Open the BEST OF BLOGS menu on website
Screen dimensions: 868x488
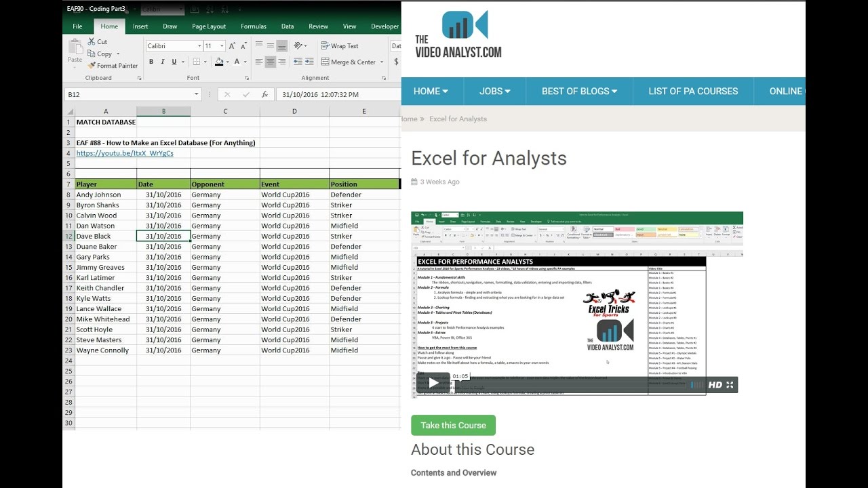[x=579, y=91]
